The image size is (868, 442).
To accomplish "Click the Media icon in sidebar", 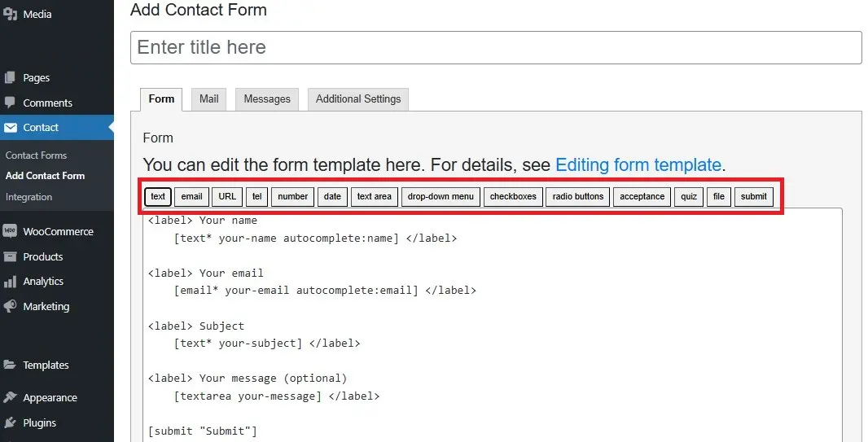I will (11, 14).
